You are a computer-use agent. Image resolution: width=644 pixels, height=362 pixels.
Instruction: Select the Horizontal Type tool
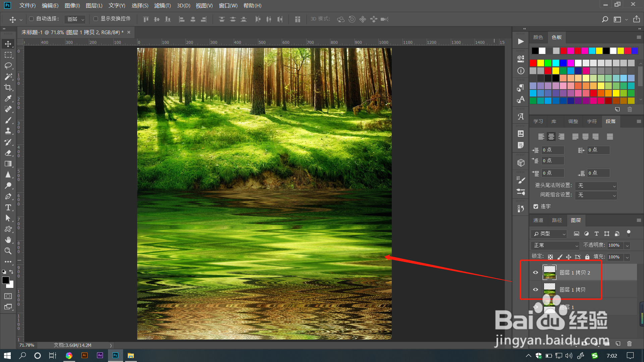click(8, 207)
